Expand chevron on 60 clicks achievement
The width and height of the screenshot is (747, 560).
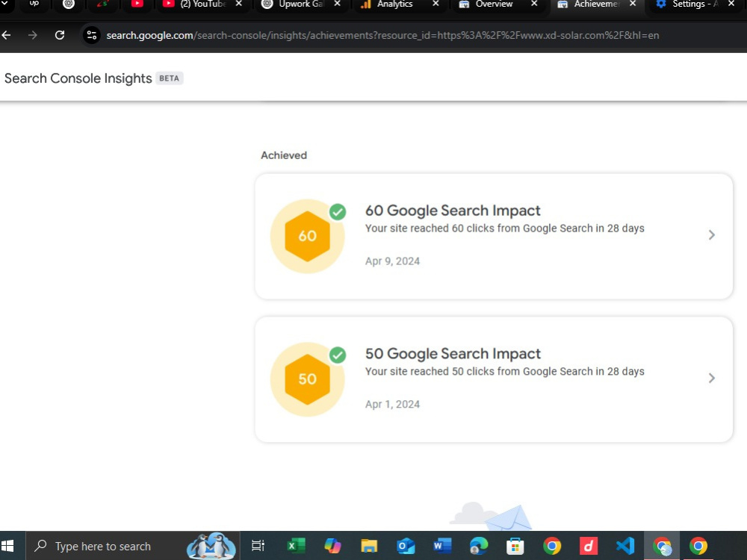point(711,234)
